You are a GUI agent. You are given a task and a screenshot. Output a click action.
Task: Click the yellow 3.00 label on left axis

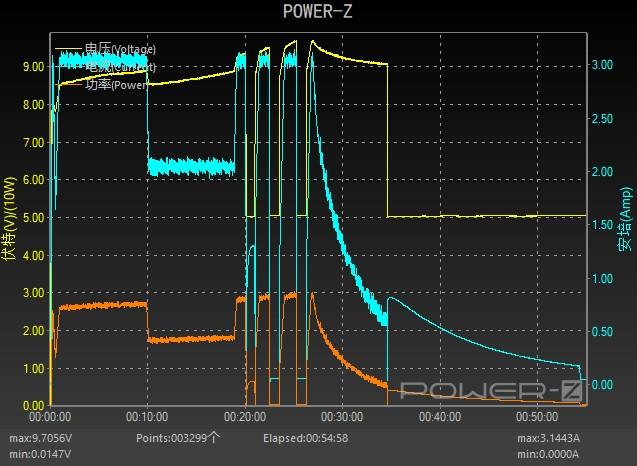click(x=33, y=293)
